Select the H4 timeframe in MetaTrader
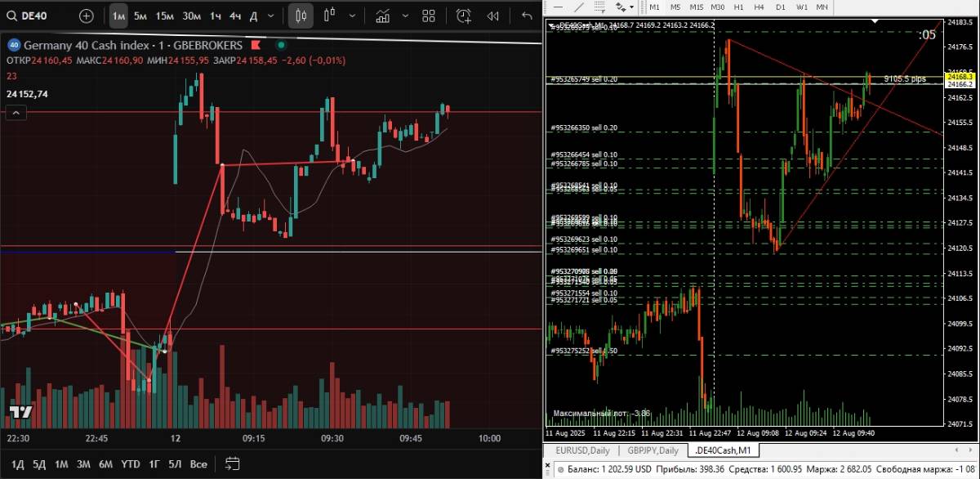This screenshot has width=980, height=479. coord(759,7)
